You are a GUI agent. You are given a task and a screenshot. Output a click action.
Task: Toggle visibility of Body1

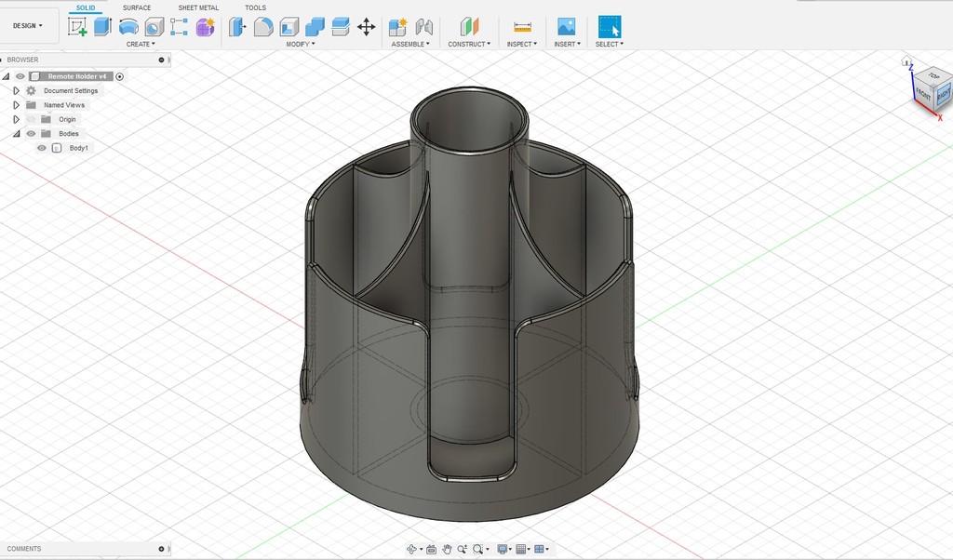click(x=42, y=148)
